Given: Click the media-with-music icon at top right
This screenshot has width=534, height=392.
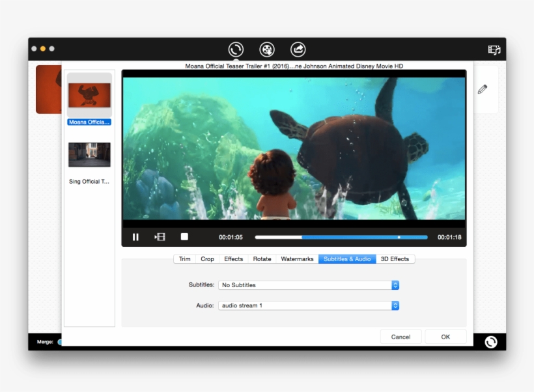Looking at the screenshot, I should [494, 49].
